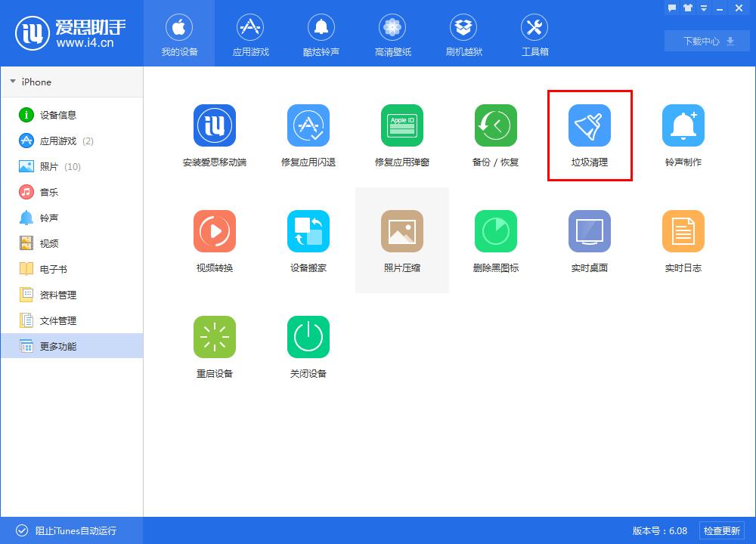Open 音乐 in sidebar

[73, 192]
